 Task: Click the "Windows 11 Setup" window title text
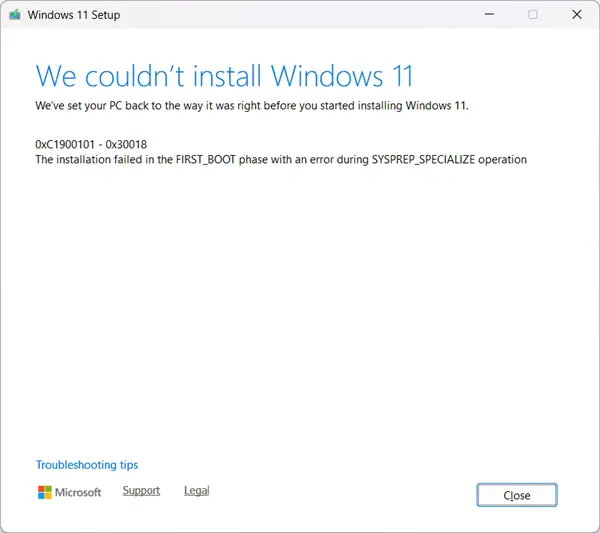click(x=74, y=15)
